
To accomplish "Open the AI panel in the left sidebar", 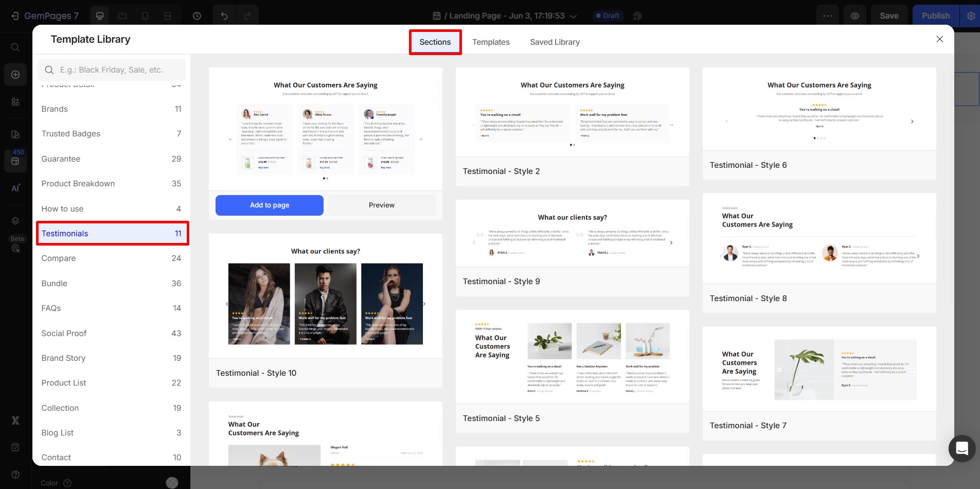I will pos(15,188).
